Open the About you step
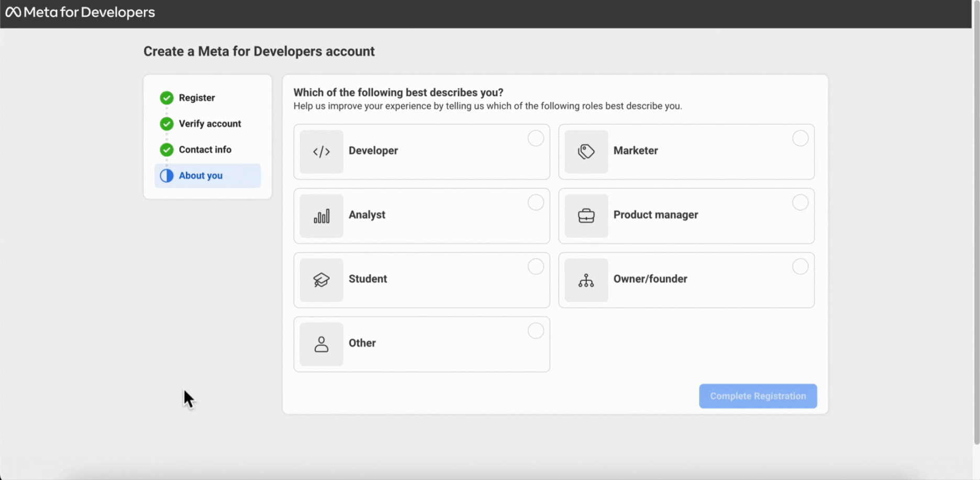The height and width of the screenshot is (480, 980). (207, 176)
